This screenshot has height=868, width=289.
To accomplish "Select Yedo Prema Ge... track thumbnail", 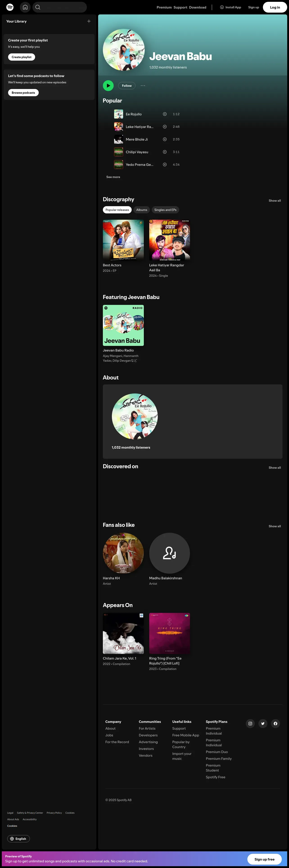I will (x=118, y=165).
